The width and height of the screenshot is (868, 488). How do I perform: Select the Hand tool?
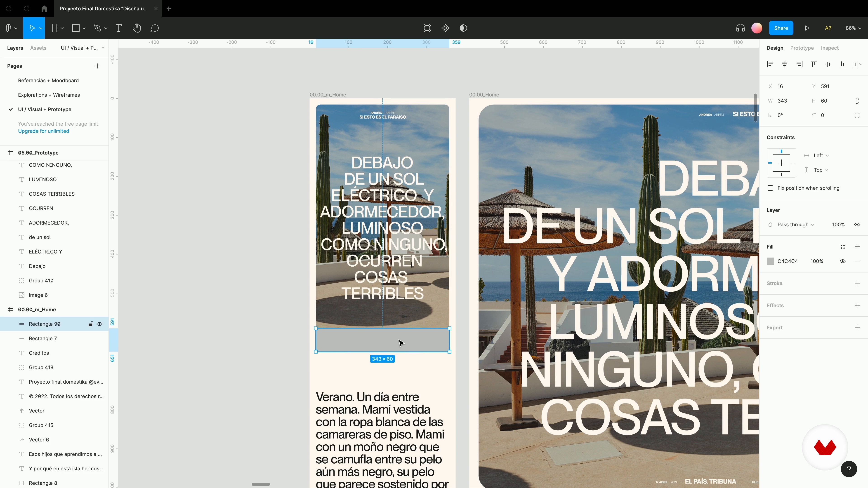click(137, 28)
